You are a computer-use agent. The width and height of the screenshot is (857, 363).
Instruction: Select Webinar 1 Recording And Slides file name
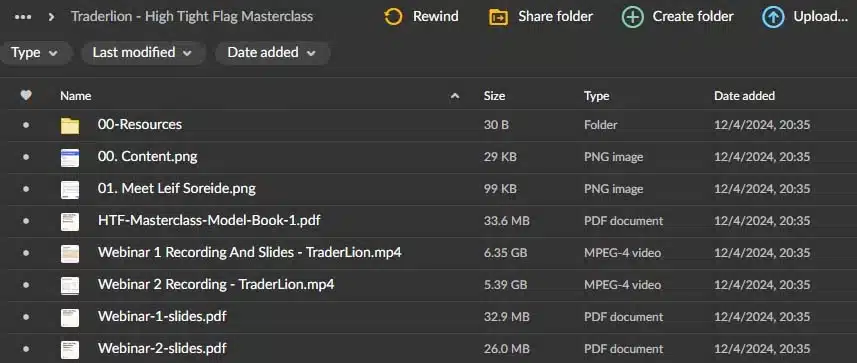pyautogui.click(x=250, y=252)
